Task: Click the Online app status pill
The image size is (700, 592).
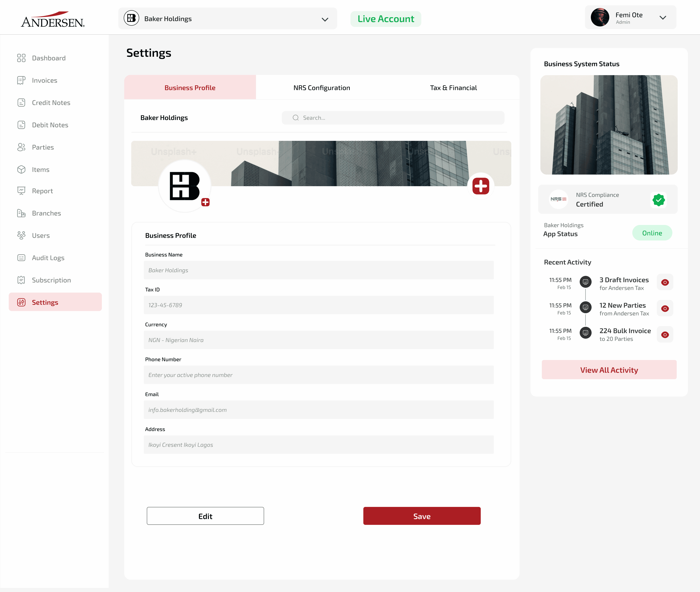Action: pyautogui.click(x=652, y=233)
